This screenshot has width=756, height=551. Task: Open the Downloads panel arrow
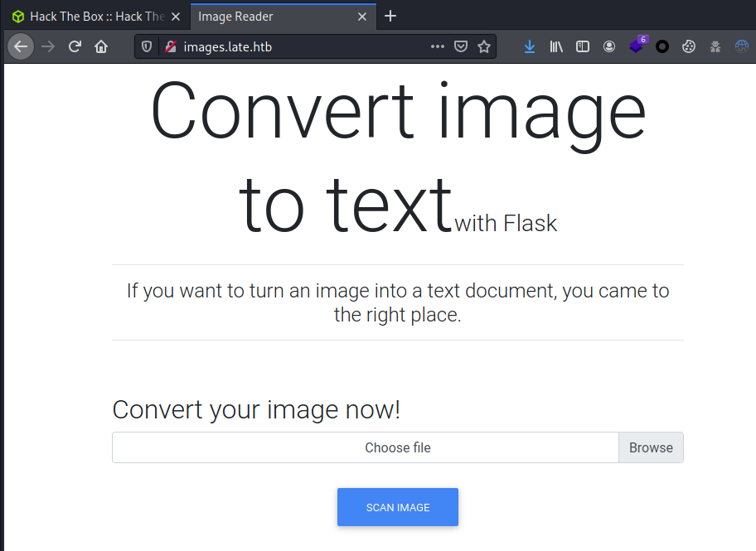pyautogui.click(x=530, y=47)
